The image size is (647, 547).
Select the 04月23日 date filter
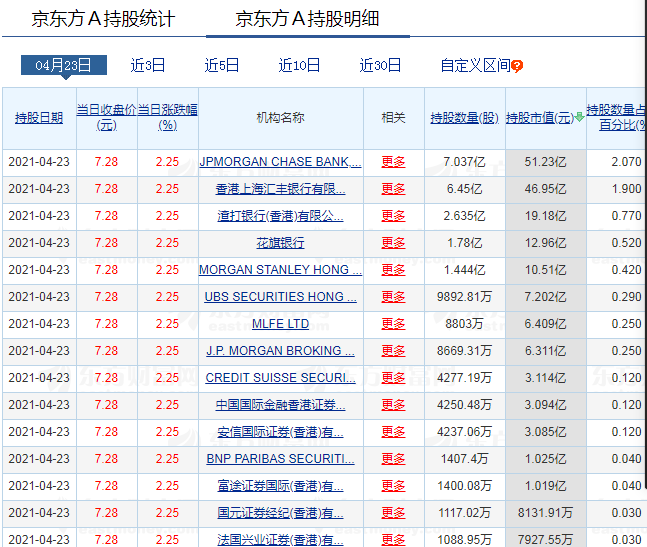tap(64, 65)
